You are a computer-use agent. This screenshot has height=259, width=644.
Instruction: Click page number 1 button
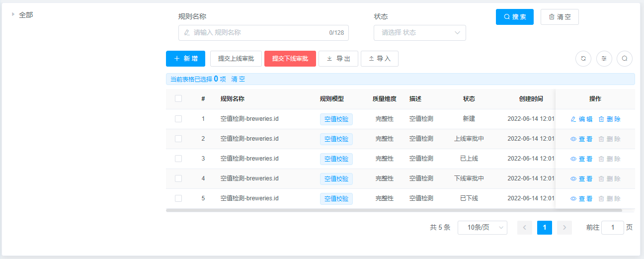(545, 228)
